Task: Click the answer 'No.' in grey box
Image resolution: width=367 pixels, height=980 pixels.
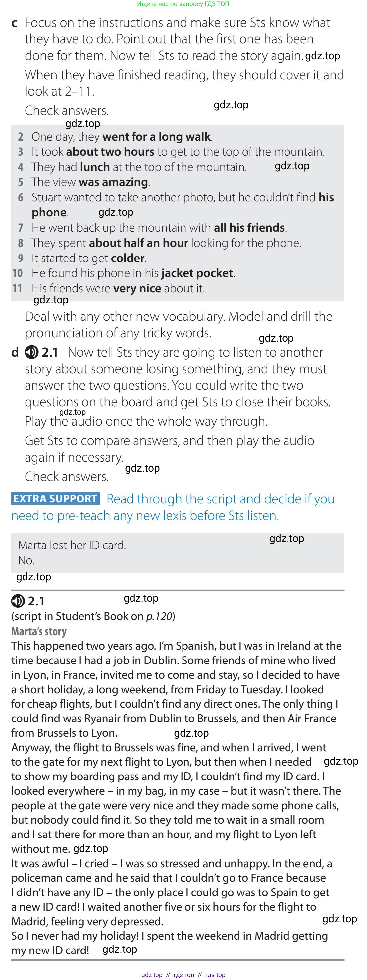Action: point(26,560)
